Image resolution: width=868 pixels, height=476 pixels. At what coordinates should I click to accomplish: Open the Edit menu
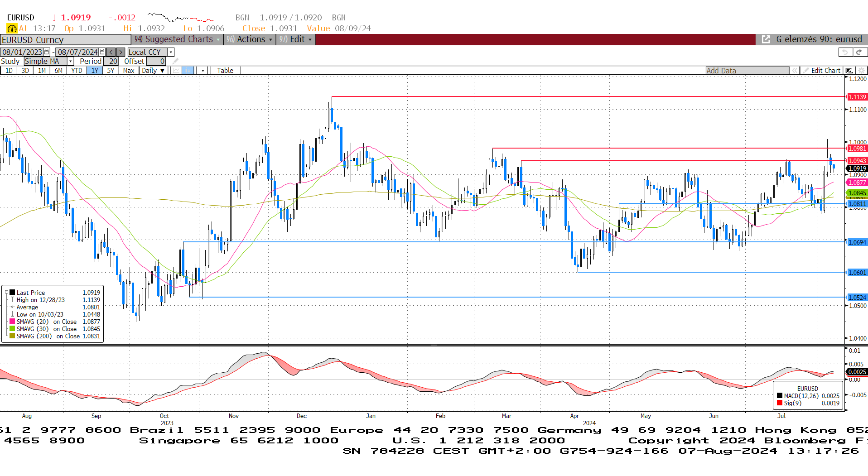click(x=296, y=39)
